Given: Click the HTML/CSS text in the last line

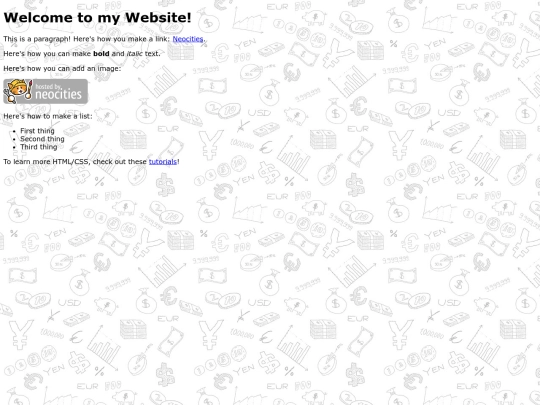Looking at the screenshot, I should [72, 162].
